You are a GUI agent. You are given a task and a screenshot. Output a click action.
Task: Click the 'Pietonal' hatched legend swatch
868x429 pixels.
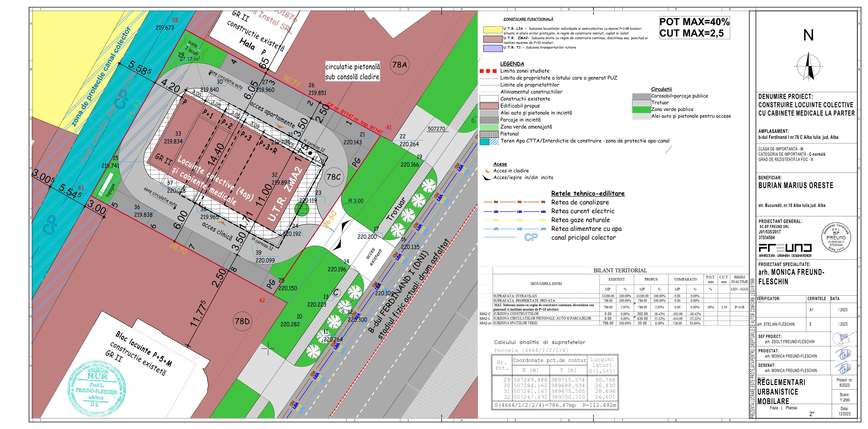pos(489,134)
